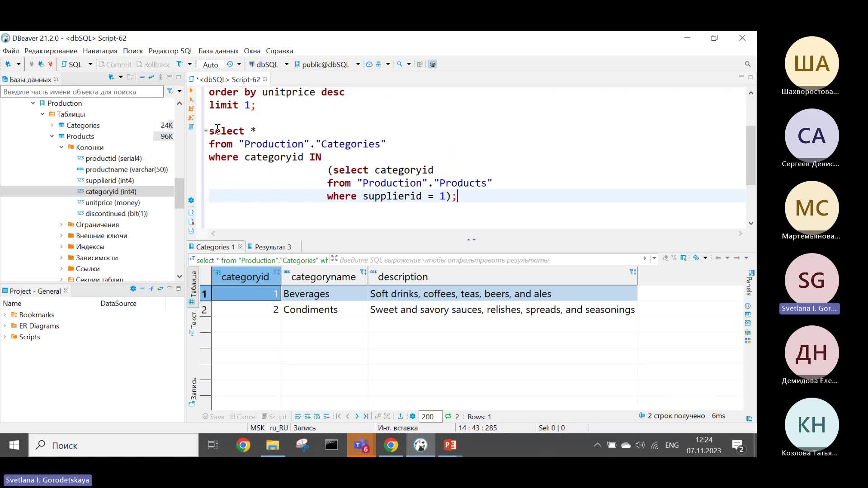Click the search magnifier icon in main toolbar
This screenshot has width=868, height=488.
(399, 64)
